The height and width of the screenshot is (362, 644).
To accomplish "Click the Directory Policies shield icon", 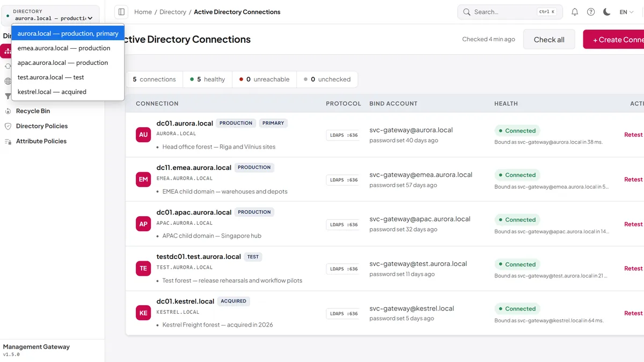I will point(8,126).
